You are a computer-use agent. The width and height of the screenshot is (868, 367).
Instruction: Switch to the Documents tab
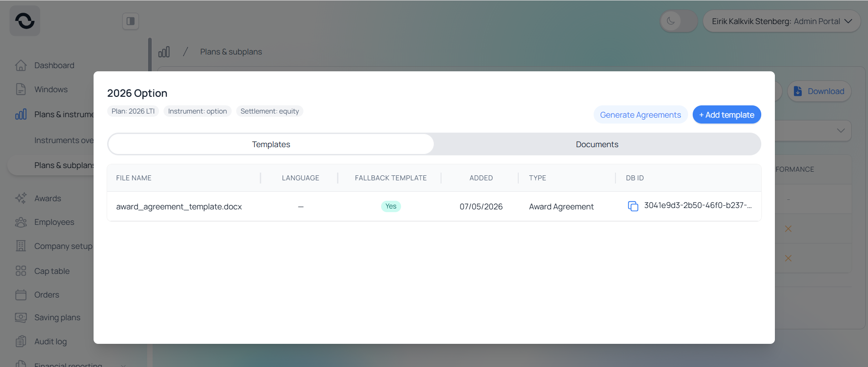597,144
